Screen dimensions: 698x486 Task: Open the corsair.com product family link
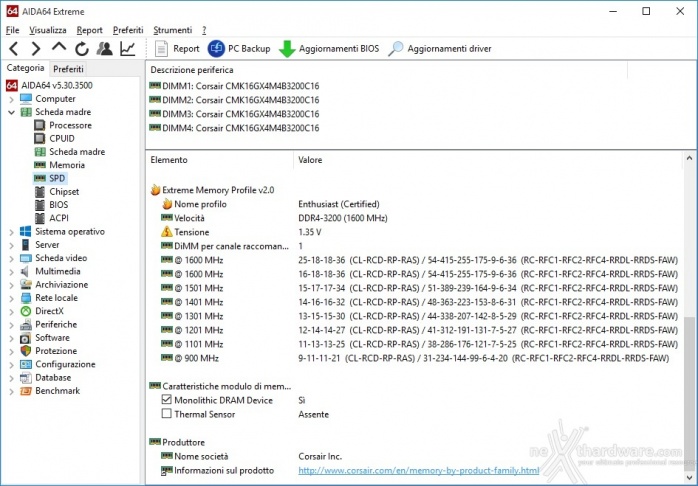(x=418, y=470)
